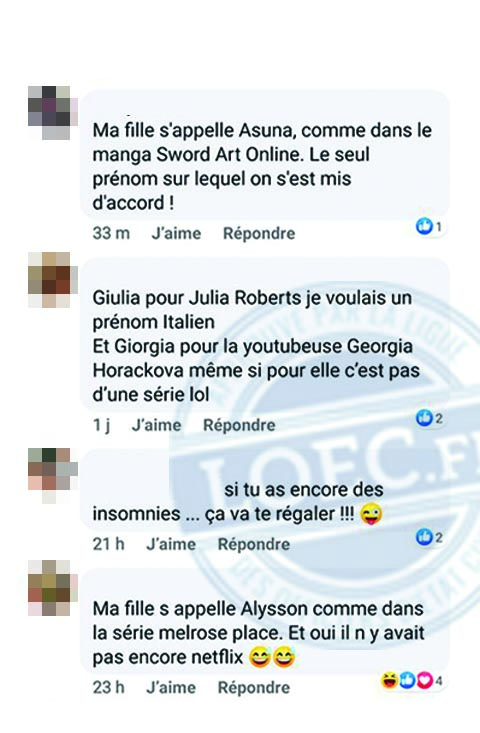480x733 pixels.
Task: Open the 21 h timestamp on insomnies comment
Action: click(x=108, y=544)
